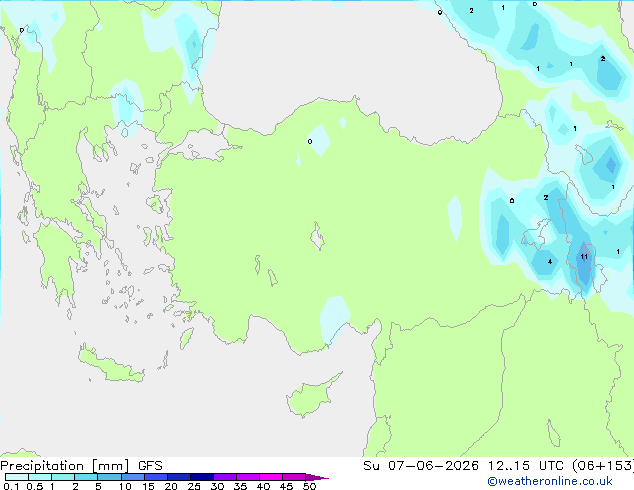
Task: Click the '4' precipitation value on the map
Action: click(x=549, y=262)
